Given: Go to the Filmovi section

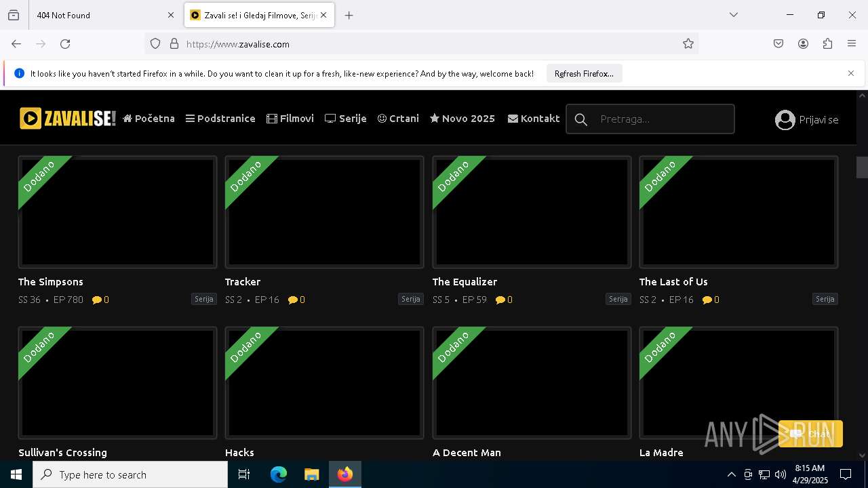Looking at the screenshot, I should tap(290, 119).
